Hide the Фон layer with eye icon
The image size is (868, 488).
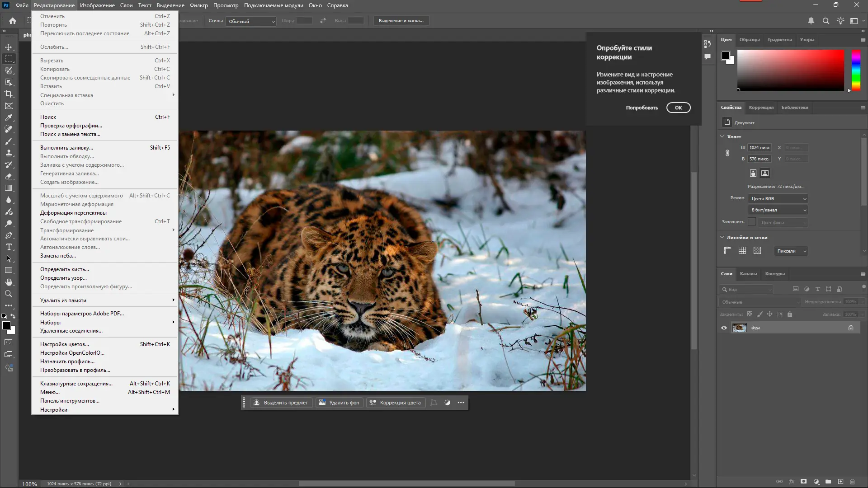(724, 328)
